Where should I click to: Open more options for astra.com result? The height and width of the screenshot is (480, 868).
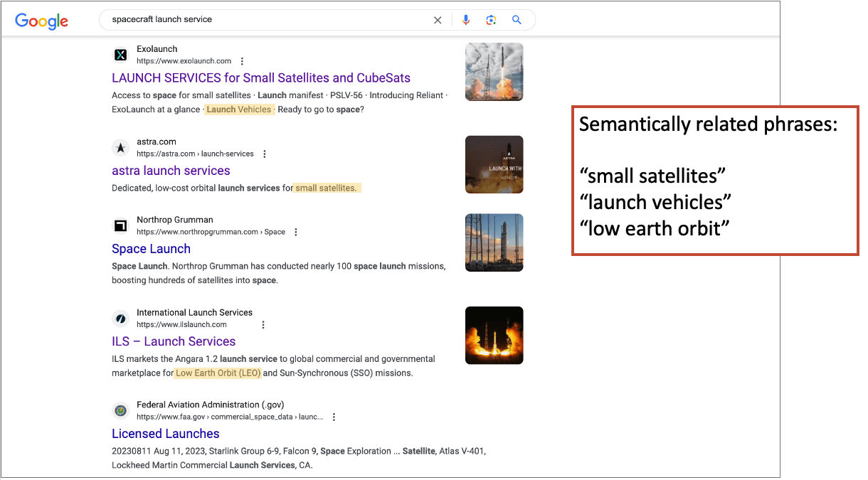coord(265,154)
